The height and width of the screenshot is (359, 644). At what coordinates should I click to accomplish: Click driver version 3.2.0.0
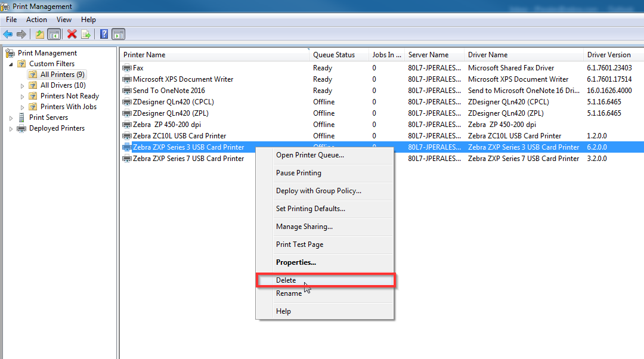pos(597,159)
